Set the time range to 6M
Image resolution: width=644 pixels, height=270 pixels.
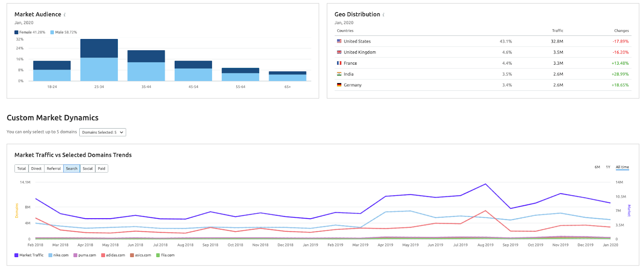597,167
